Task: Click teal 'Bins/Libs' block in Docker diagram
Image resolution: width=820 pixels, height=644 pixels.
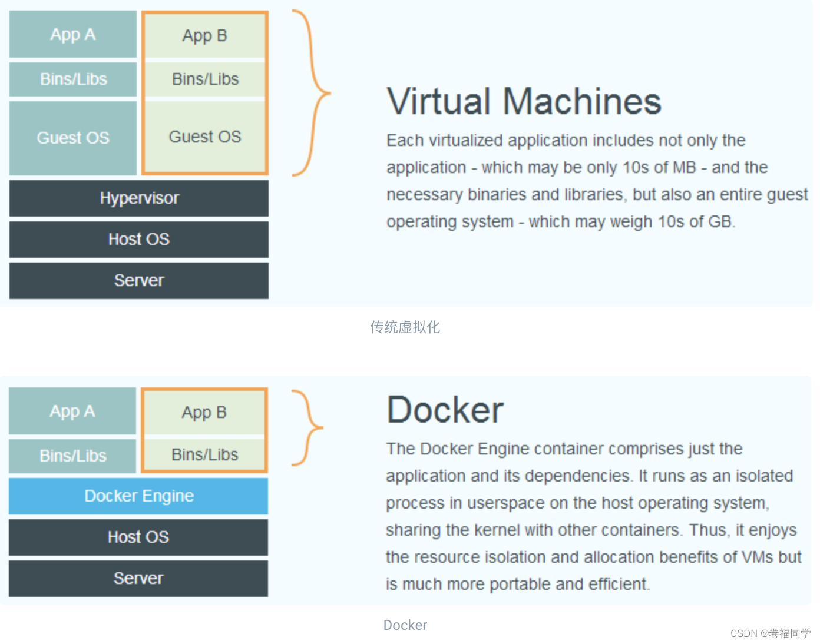Action: click(72, 456)
